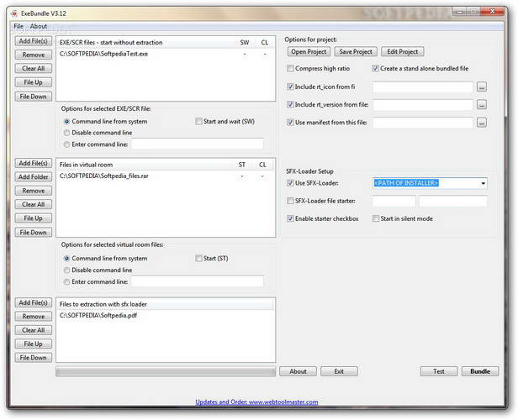518x420 pixels.
Task: Click the EXE/SCR command line input field
Action: click(198, 144)
